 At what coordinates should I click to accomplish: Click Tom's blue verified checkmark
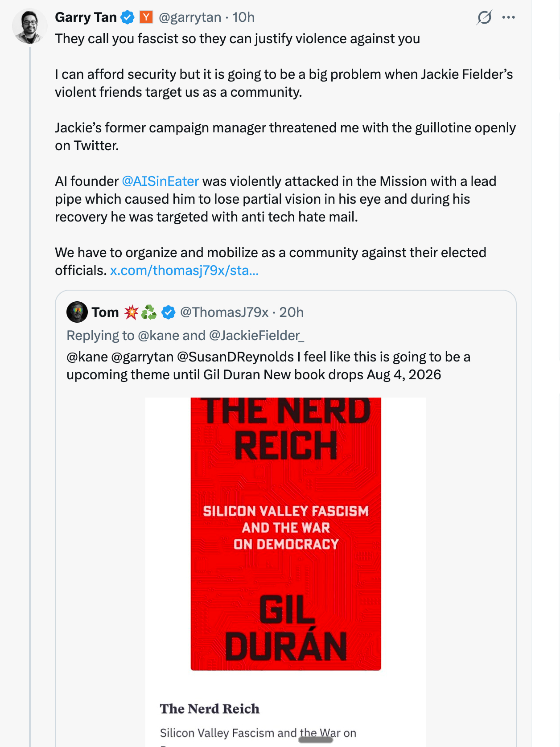coord(168,312)
